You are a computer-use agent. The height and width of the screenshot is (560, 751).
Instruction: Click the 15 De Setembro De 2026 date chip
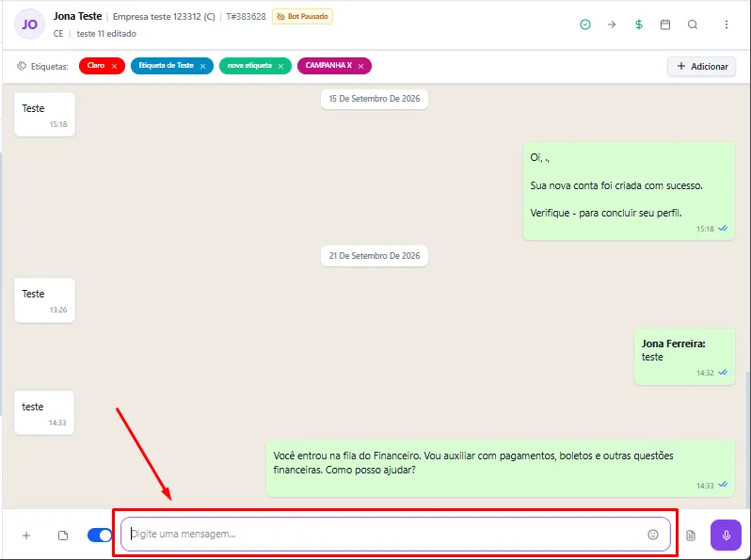(x=374, y=99)
